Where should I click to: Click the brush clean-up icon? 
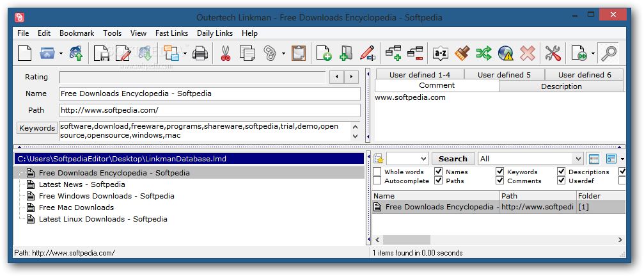[462, 53]
